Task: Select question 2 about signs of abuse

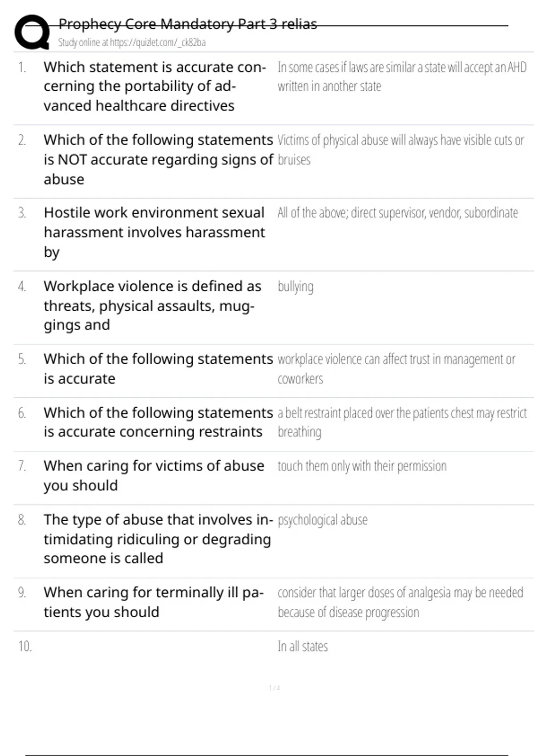Action: pos(158,159)
